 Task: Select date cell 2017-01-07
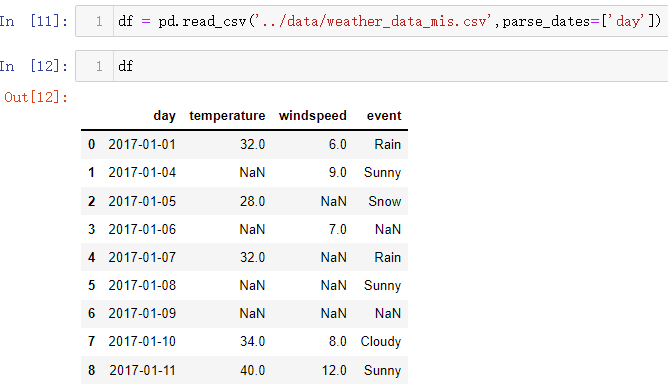pos(142,257)
